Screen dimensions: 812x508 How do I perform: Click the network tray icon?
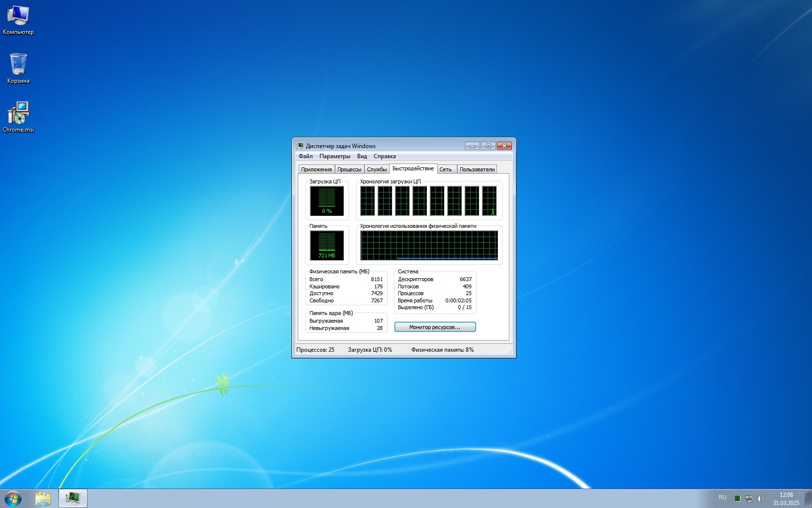coord(749,498)
